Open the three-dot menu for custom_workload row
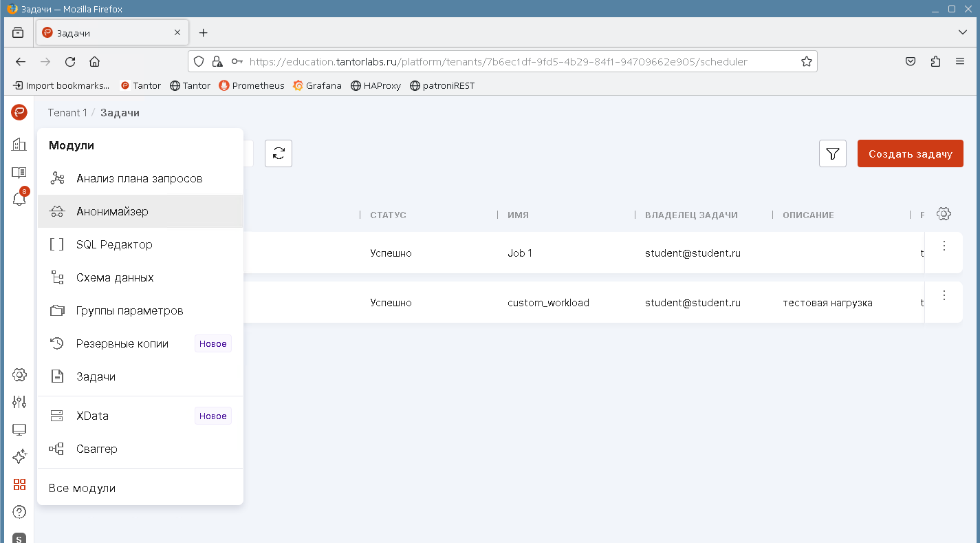Viewport: 980px width, 543px height. point(944,295)
